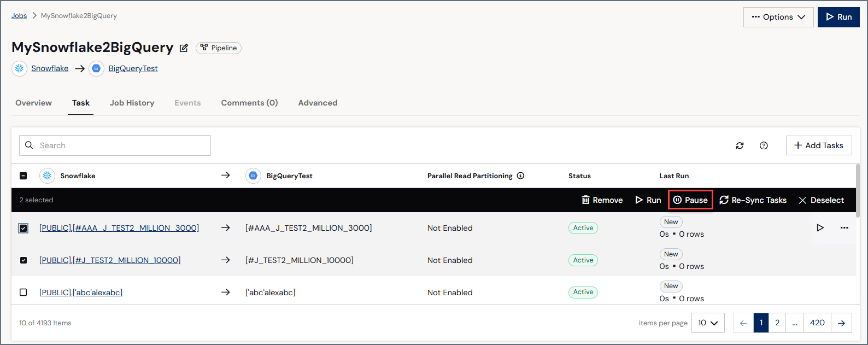Open the [PUBLIC].[#AAA_J_TEST2_MILLION_3000] task link

click(119, 228)
